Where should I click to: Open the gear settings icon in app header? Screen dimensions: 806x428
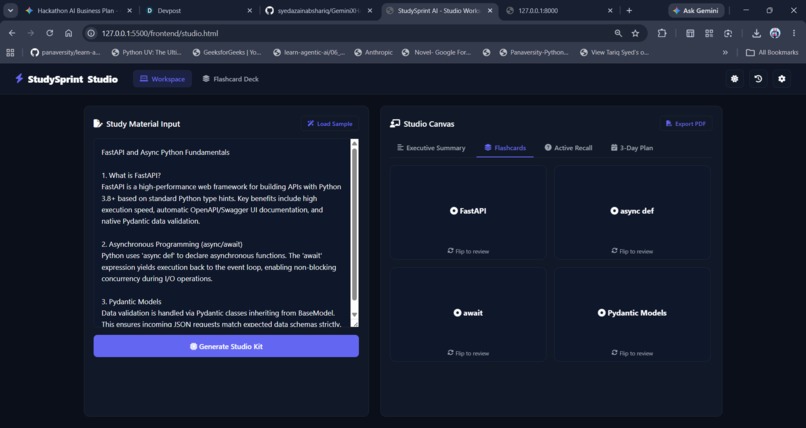(782, 79)
